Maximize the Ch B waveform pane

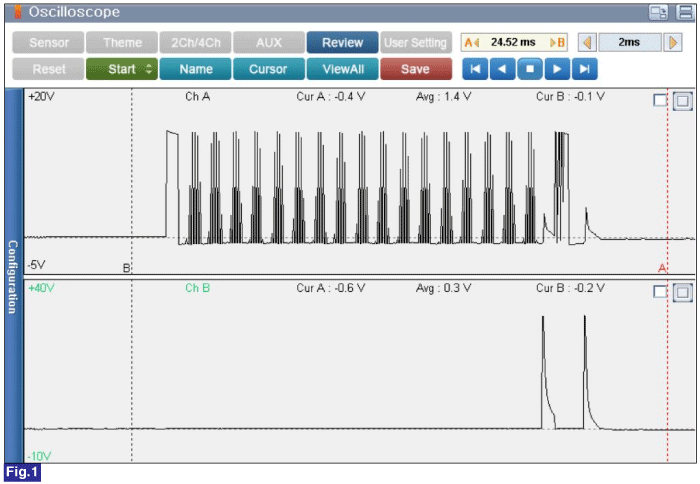(x=683, y=292)
